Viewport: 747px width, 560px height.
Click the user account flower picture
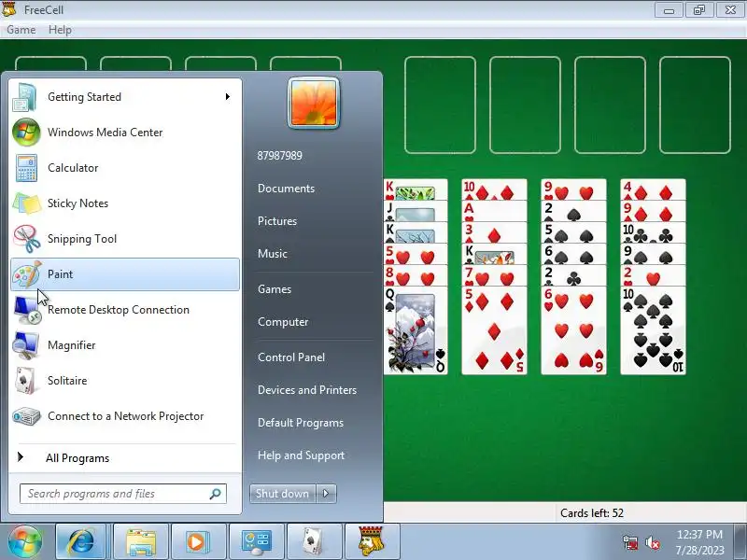click(314, 103)
